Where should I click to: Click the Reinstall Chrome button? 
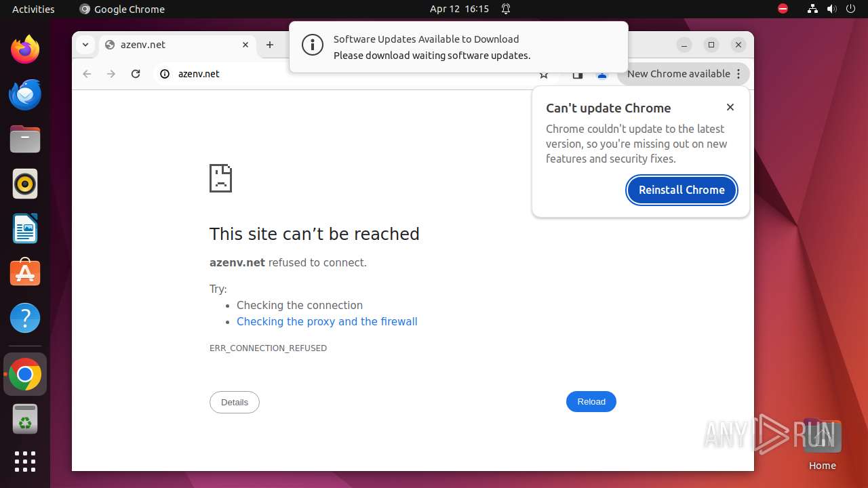tap(682, 190)
